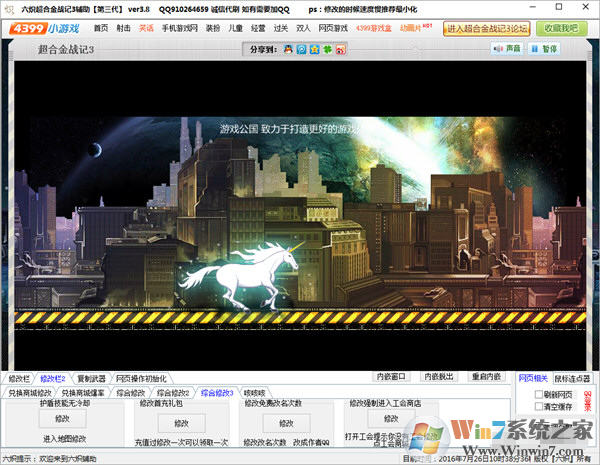Click the 内嵌窗口 button
The height and width of the screenshot is (465, 600).
pos(393,377)
